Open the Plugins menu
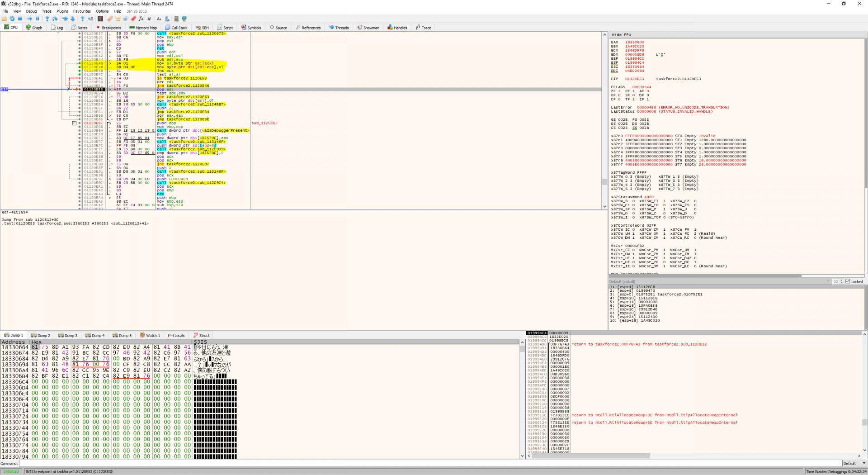Screen dimensions: 868x475 click(62, 11)
